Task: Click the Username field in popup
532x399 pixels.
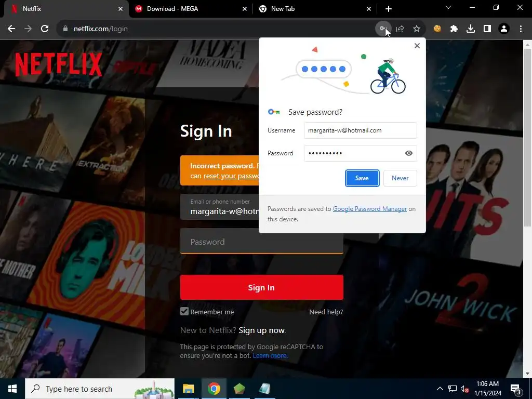Action: pyautogui.click(x=361, y=130)
